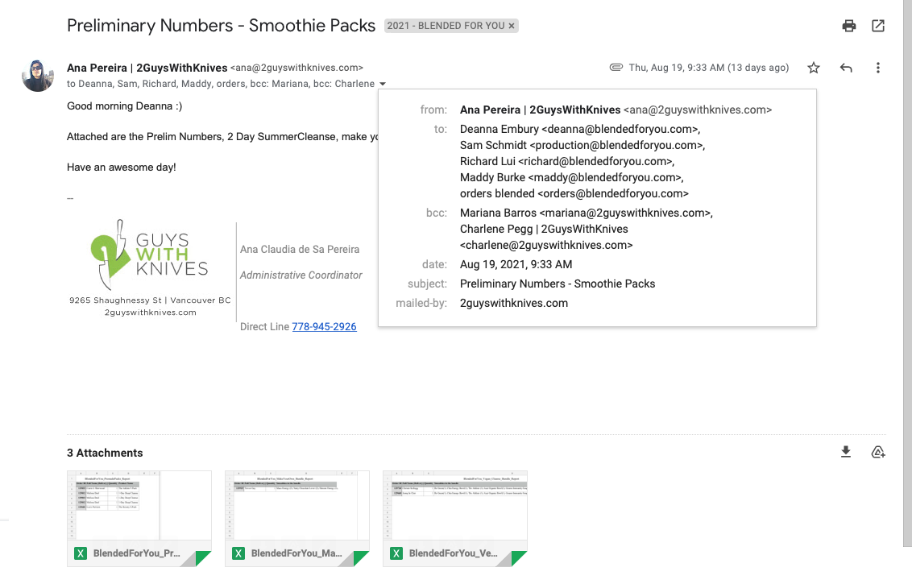Image resolution: width=912 pixels, height=588 pixels.
Task: Collapse the recipient details dropdown arrow
Action: (383, 84)
